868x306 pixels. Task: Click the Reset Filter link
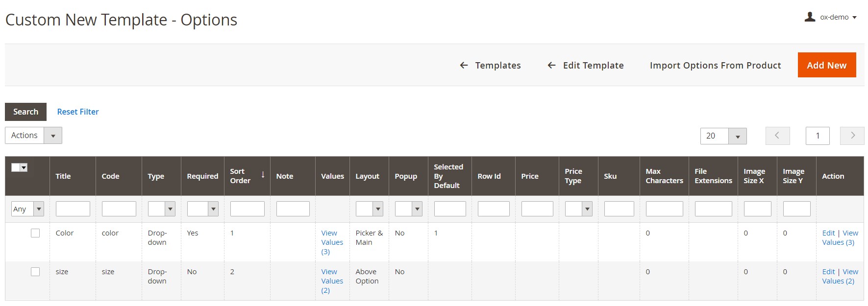(78, 112)
